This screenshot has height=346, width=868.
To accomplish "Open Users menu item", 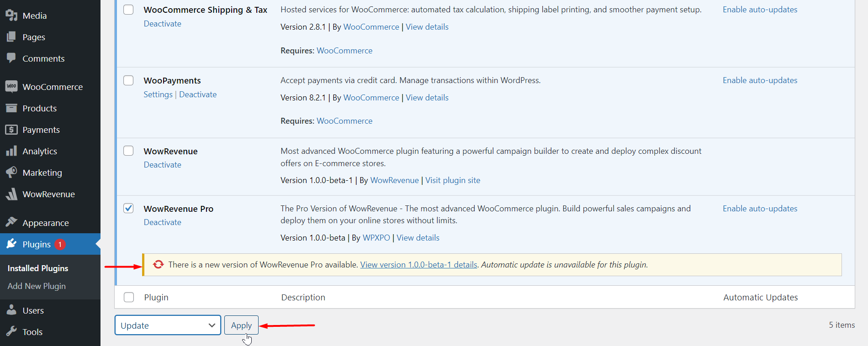I will (33, 310).
